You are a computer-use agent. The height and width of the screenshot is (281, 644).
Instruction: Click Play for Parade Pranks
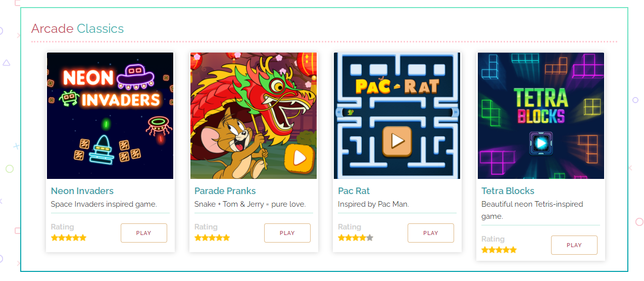coord(287,233)
